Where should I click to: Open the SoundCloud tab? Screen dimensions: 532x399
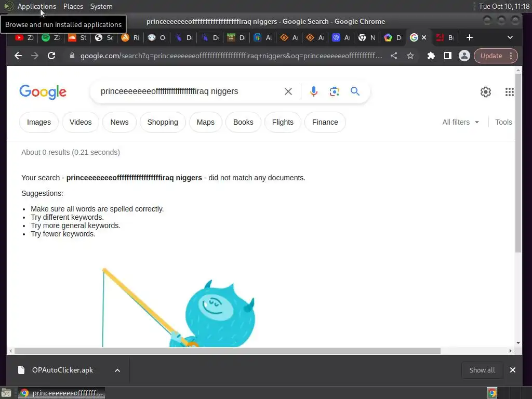77,37
